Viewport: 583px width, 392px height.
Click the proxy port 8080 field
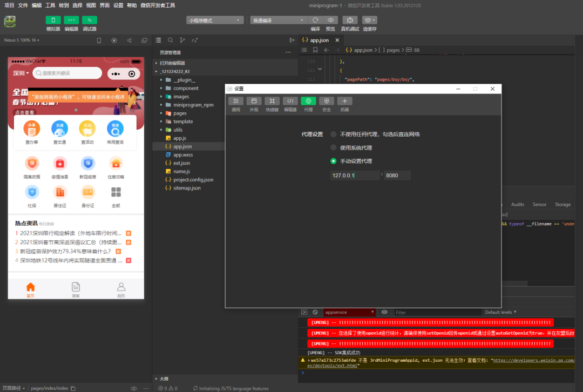397,175
